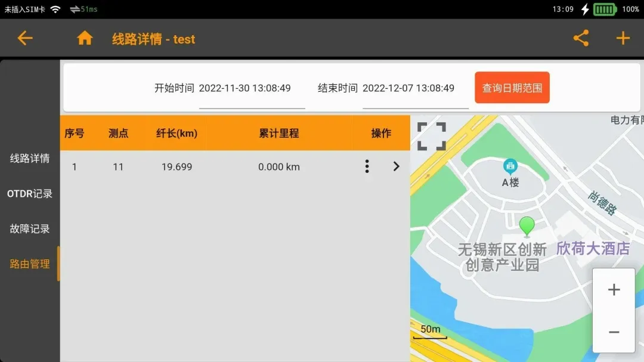
Task: Open 故障记录 sidebar tab
Action: [x=30, y=229]
